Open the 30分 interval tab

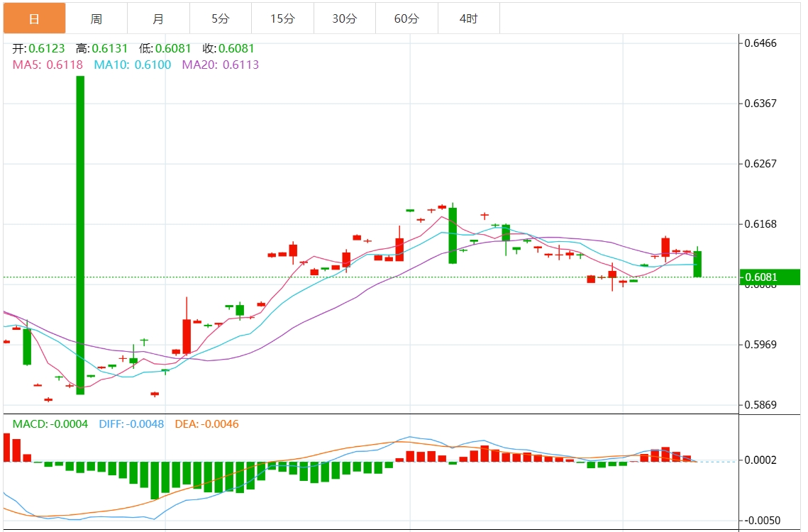click(345, 18)
